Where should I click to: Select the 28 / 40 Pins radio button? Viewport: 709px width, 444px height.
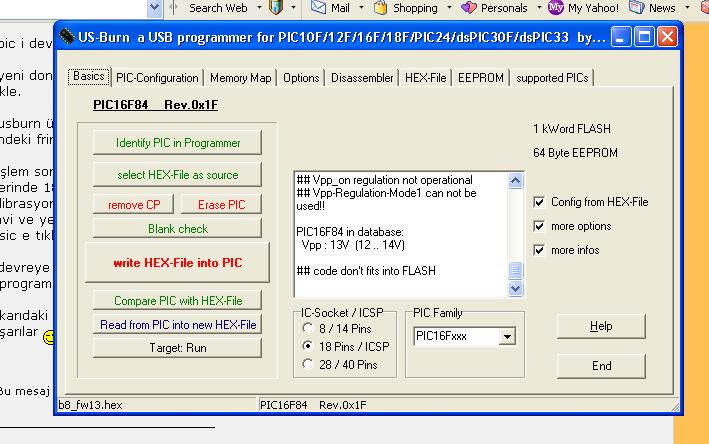(308, 364)
